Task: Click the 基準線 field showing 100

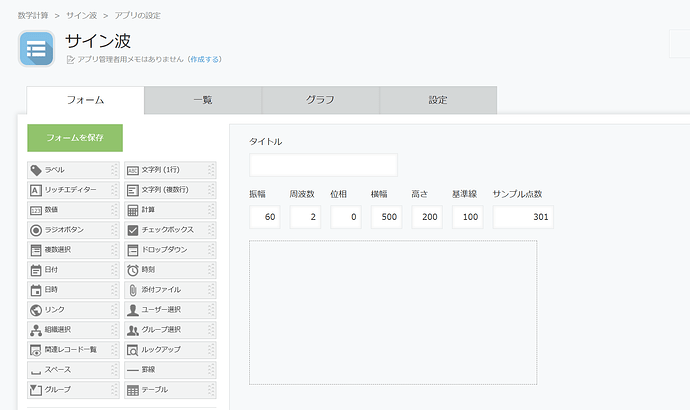Action: click(467, 217)
